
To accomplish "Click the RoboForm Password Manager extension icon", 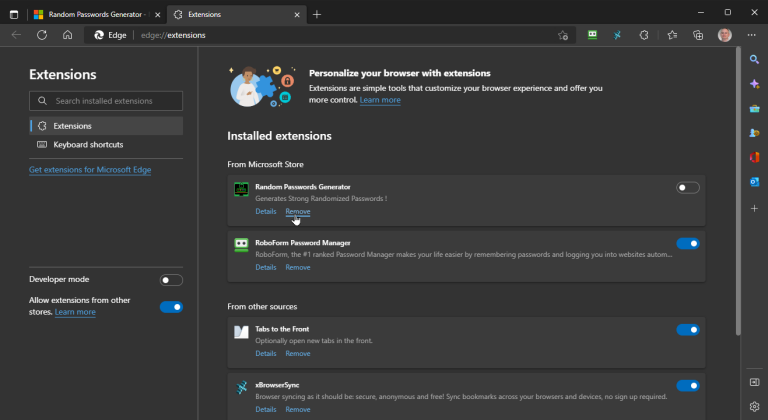I will click(241, 245).
